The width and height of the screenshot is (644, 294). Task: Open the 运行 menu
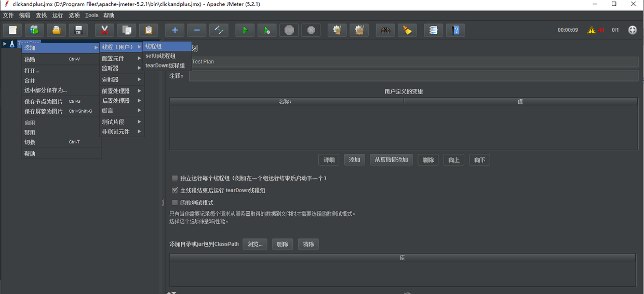[x=58, y=16]
